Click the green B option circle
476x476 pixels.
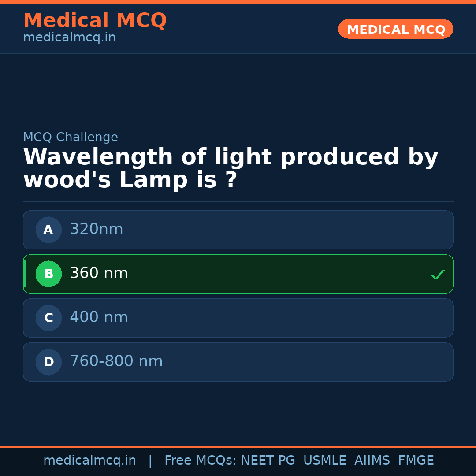coord(48,274)
